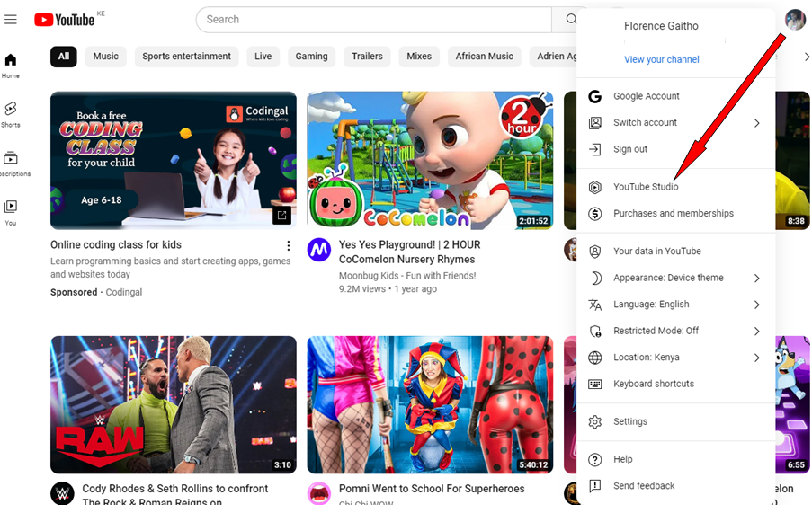Screen dimensions: 812x513
Task: Click the Restricted Mode shield icon
Action: 595,331
